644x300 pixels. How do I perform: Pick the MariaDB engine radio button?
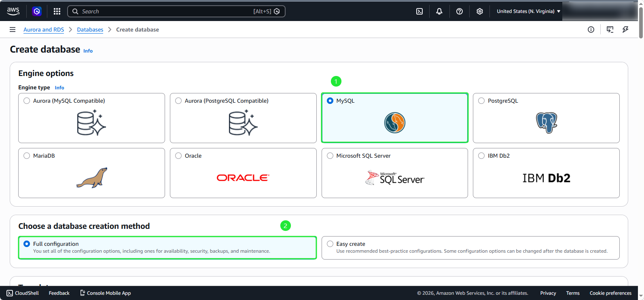click(x=27, y=156)
